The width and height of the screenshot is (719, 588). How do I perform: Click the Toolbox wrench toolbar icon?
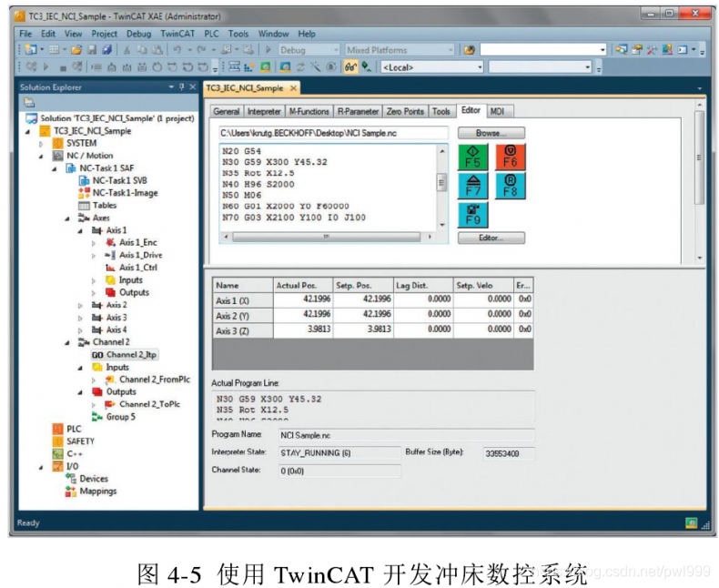pos(652,49)
